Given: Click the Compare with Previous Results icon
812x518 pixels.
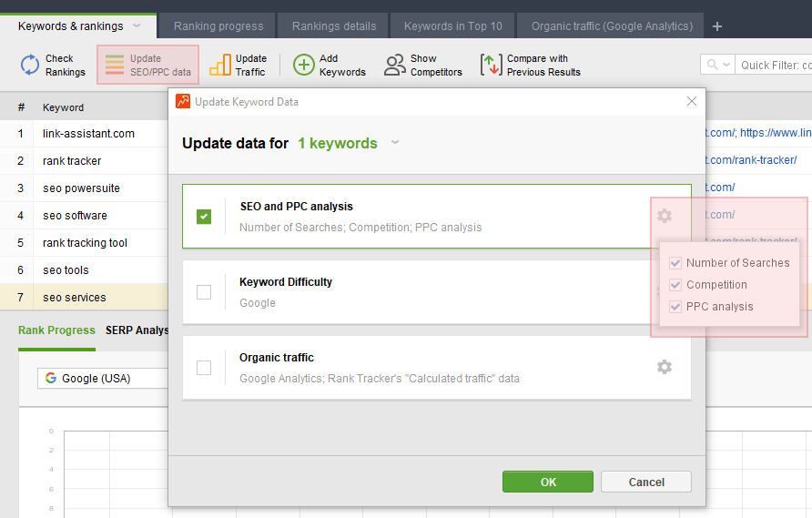Looking at the screenshot, I should coord(491,65).
